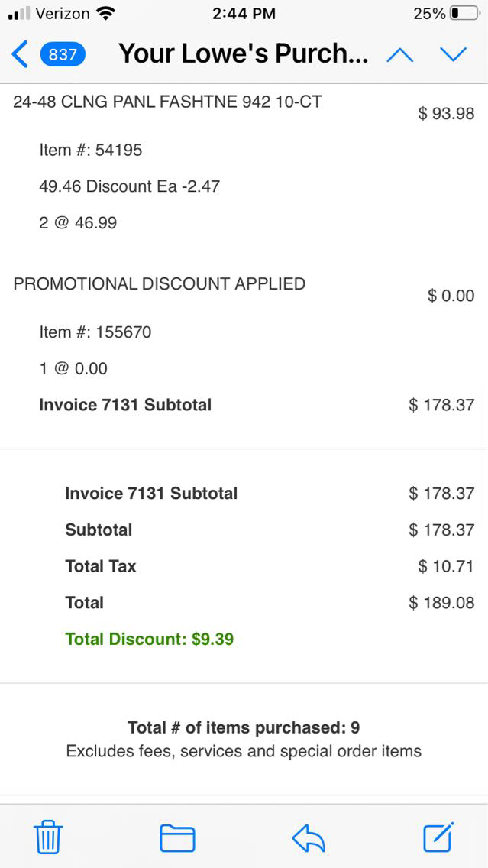
Task: Go to previous message with up chevron
Action: [400, 54]
